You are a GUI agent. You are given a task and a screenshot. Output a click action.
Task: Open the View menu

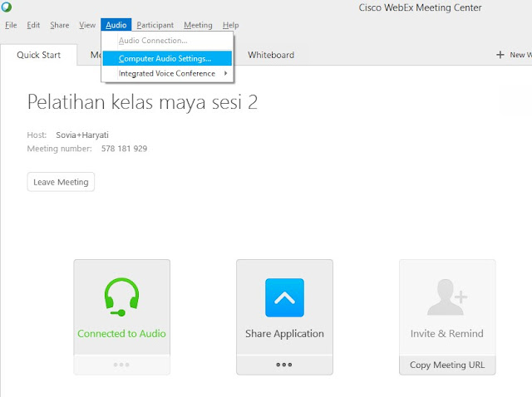point(87,25)
